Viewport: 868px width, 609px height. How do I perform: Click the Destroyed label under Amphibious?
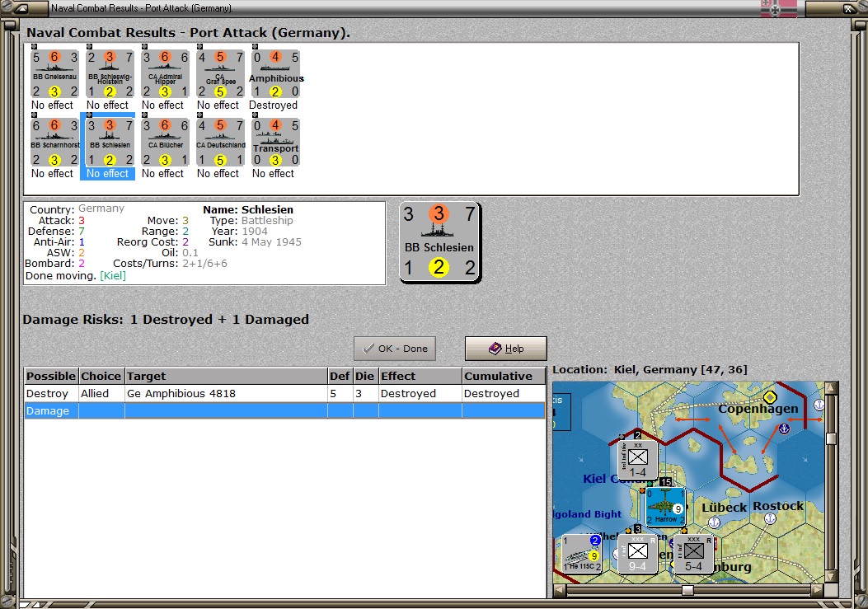(x=273, y=105)
